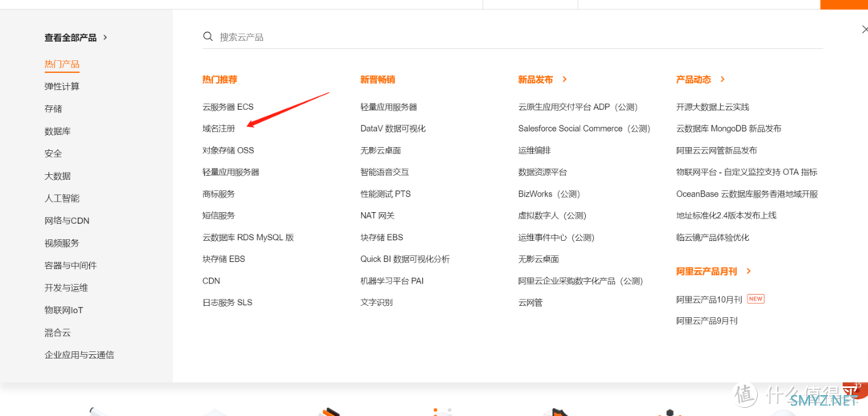Screen dimensions: 868x416
Task: Select 数据库 category
Action: [x=58, y=132]
